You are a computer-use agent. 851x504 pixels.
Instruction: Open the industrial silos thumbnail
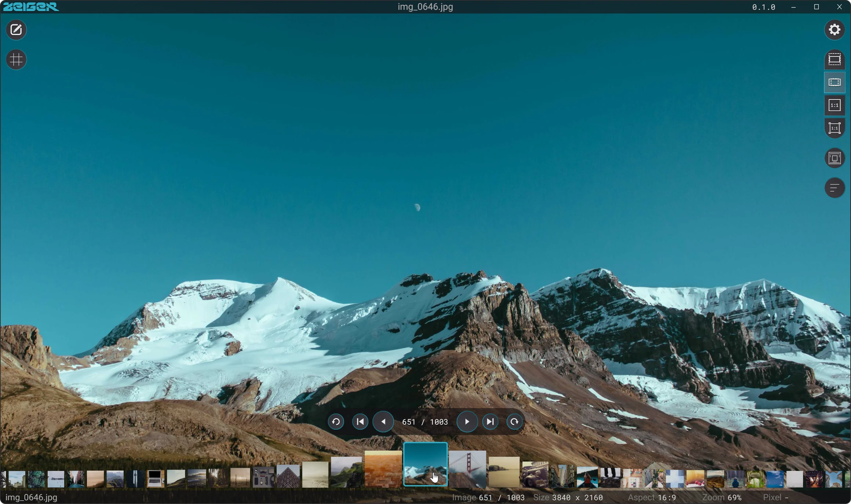[17, 479]
